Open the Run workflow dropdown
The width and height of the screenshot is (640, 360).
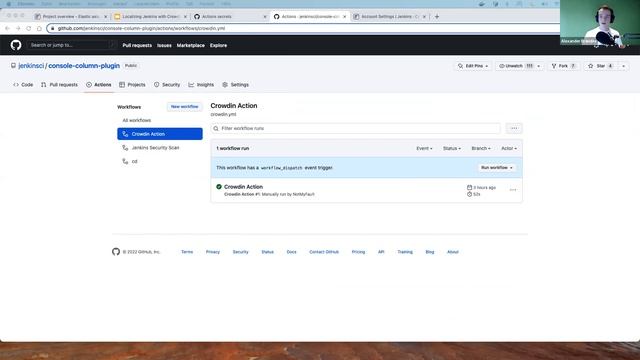click(497, 168)
